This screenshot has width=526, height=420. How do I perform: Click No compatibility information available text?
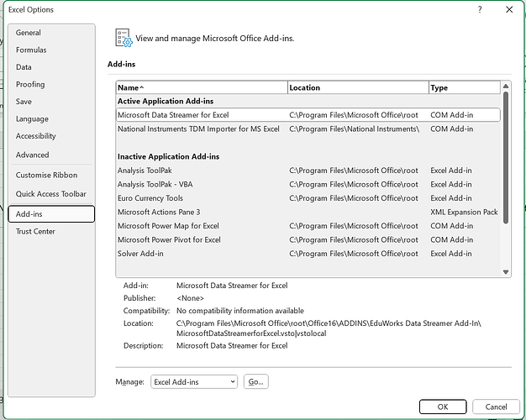pos(240,311)
